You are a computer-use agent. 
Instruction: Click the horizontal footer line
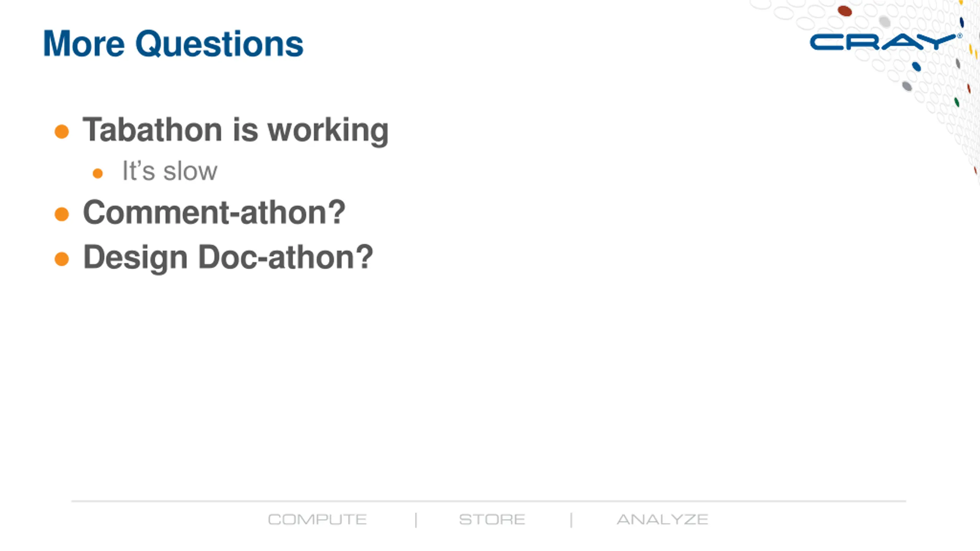click(488, 501)
